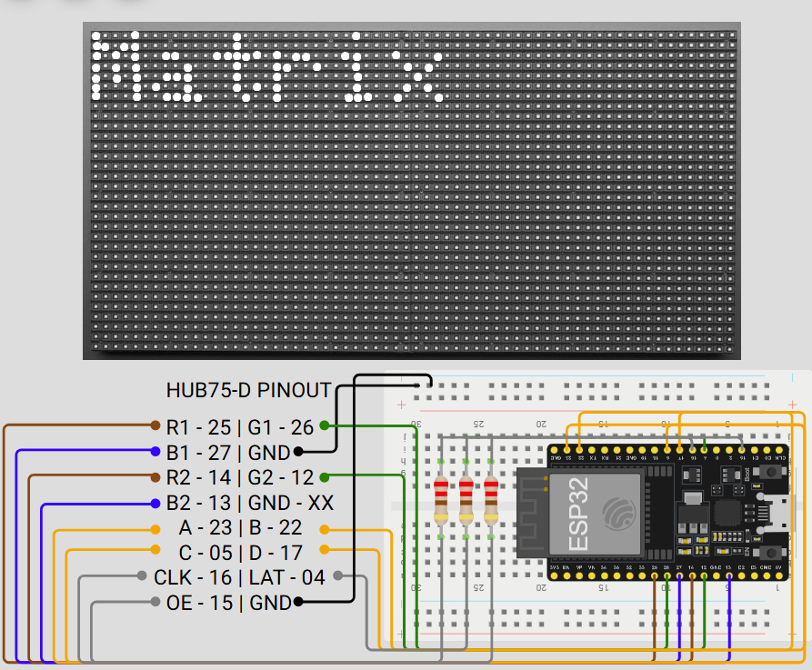Select the leftmost resistor on breadboard
The width and height of the screenshot is (812, 670).
pyautogui.click(x=441, y=501)
